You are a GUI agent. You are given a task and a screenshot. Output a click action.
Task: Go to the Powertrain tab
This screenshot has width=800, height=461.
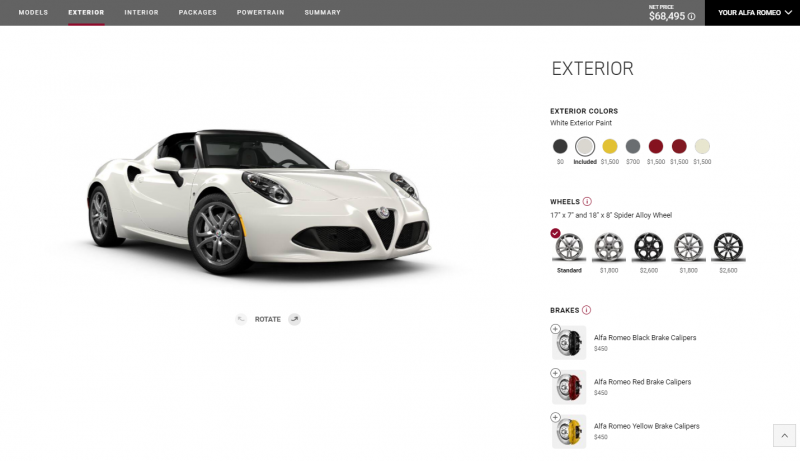[x=261, y=12]
